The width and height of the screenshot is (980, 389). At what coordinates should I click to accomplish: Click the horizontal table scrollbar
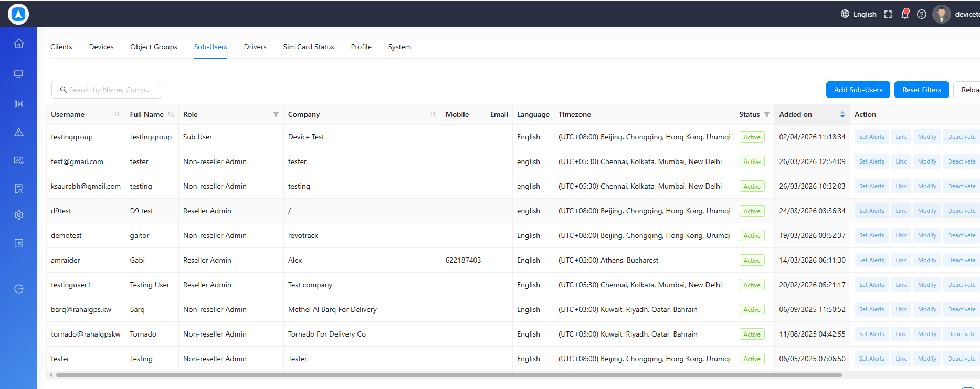449,375
